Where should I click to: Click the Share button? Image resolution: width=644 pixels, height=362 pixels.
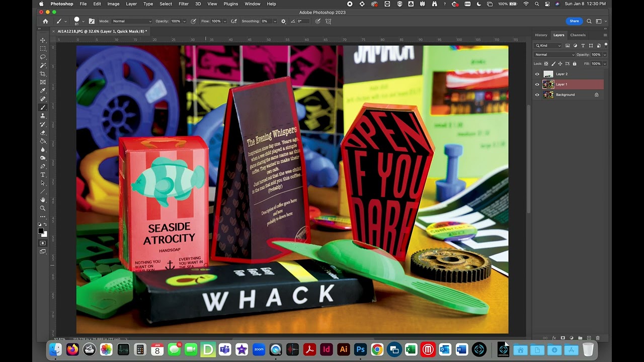[x=574, y=21]
